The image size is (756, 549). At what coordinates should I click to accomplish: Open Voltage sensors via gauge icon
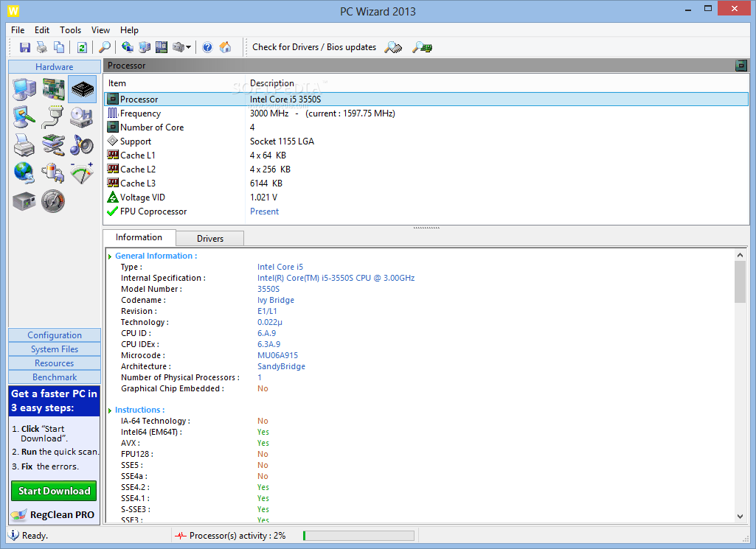(81, 171)
